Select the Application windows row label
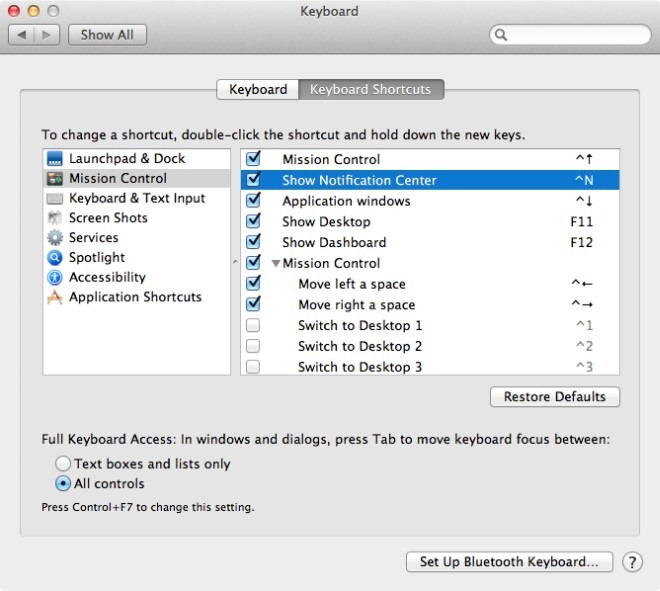This screenshot has height=591, width=660. click(x=346, y=201)
